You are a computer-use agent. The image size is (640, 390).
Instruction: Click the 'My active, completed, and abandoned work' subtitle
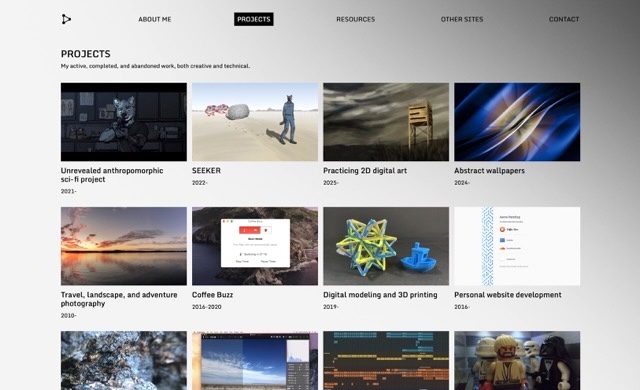155,66
